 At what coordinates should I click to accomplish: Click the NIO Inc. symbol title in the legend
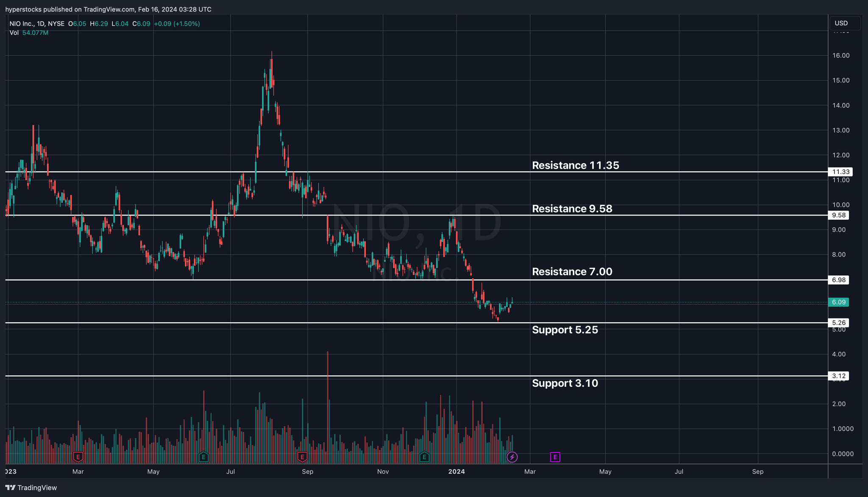[21, 24]
